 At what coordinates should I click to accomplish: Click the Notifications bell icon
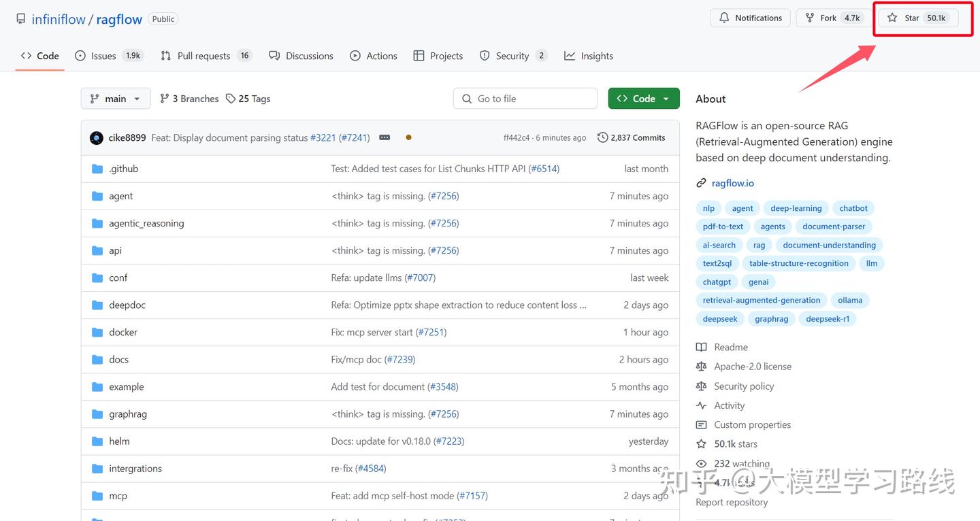click(724, 18)
